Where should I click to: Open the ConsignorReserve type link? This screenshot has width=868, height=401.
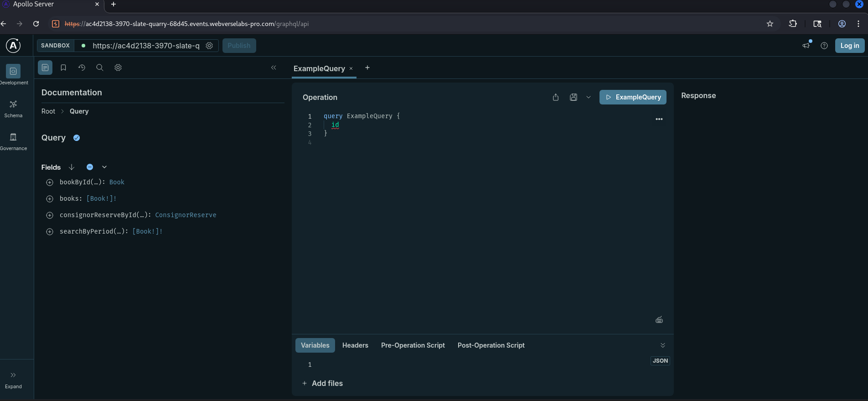[x=186, y=215]
